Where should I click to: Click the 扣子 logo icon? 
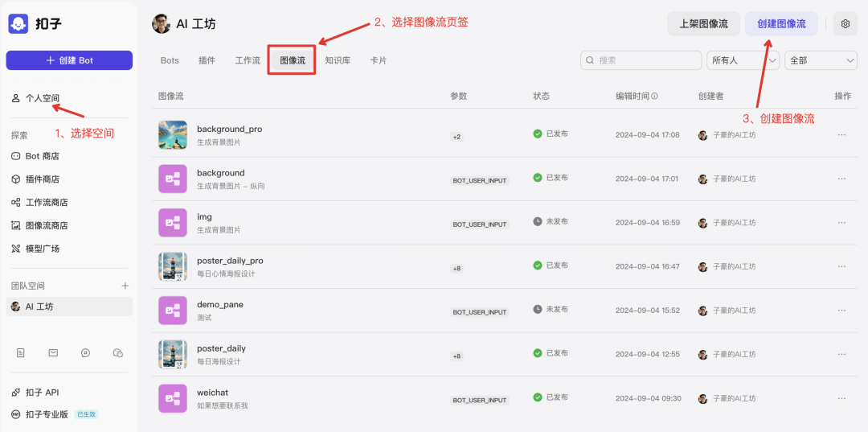pyautogui.click(x=18, y=24)
